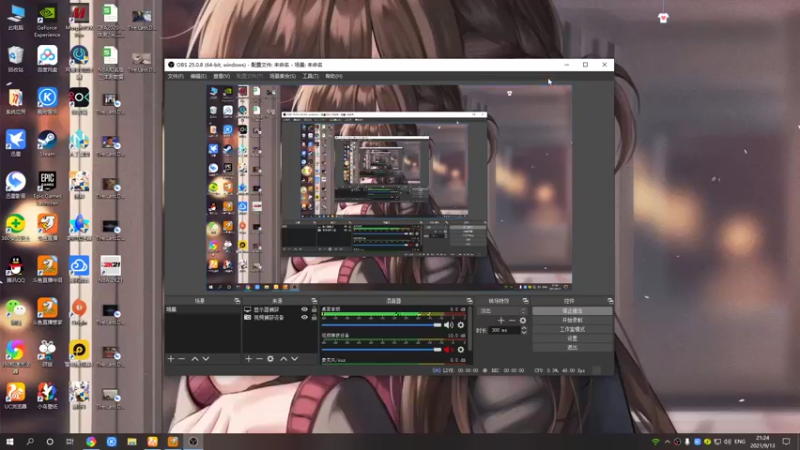Adjust desktop audio volume slider
Viewport: 800px width, 450px height.
tap(382, 325)
